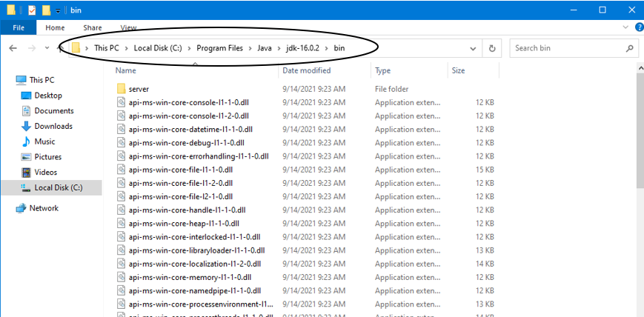Click Java in the address breadcrumb

point(265,48)
